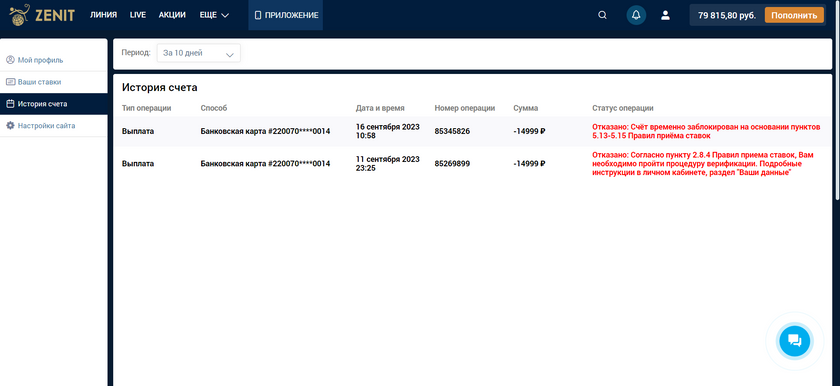Click the Способ column header

coord(214,108)
